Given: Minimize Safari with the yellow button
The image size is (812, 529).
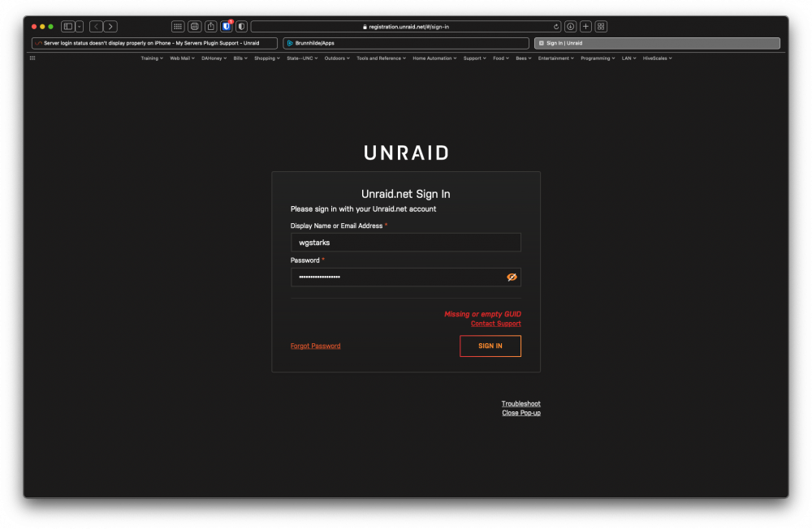Looking at the screenshot, I should click(x=42, y=27).
